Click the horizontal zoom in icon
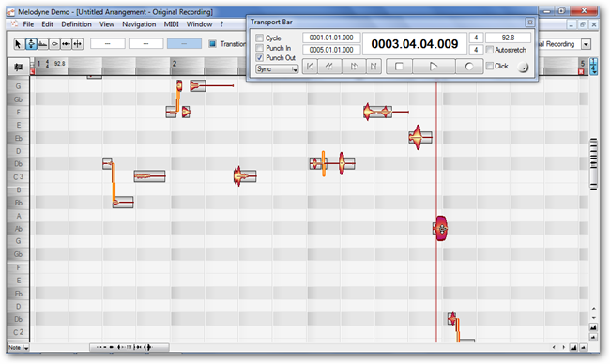 (573, 348)
